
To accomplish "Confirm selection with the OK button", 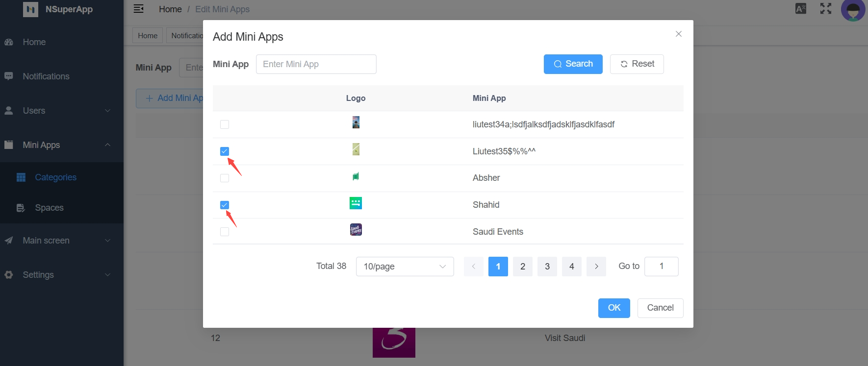I will [x=614, y=308].
